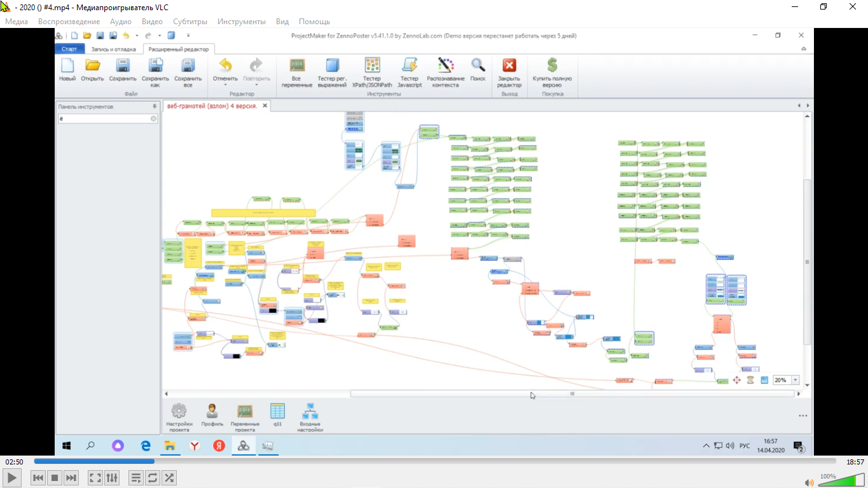Open the Субтитры menu
This screenshot has height=488, width=868.
(189, 22)
